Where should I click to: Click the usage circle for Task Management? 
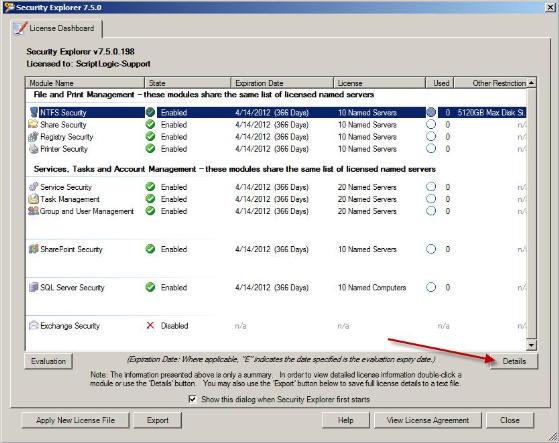click(431, 199)
